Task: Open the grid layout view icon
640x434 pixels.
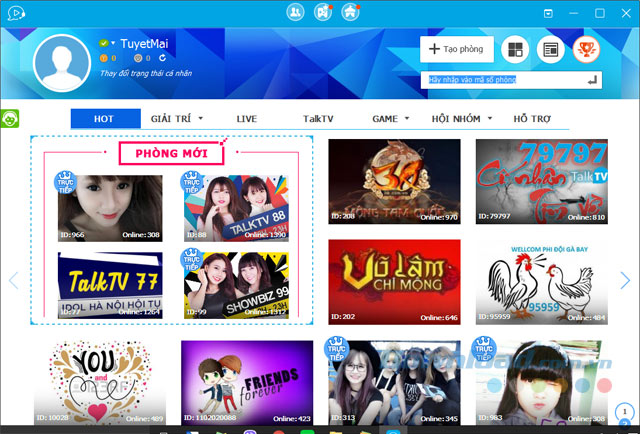Action: coord(515,49)
